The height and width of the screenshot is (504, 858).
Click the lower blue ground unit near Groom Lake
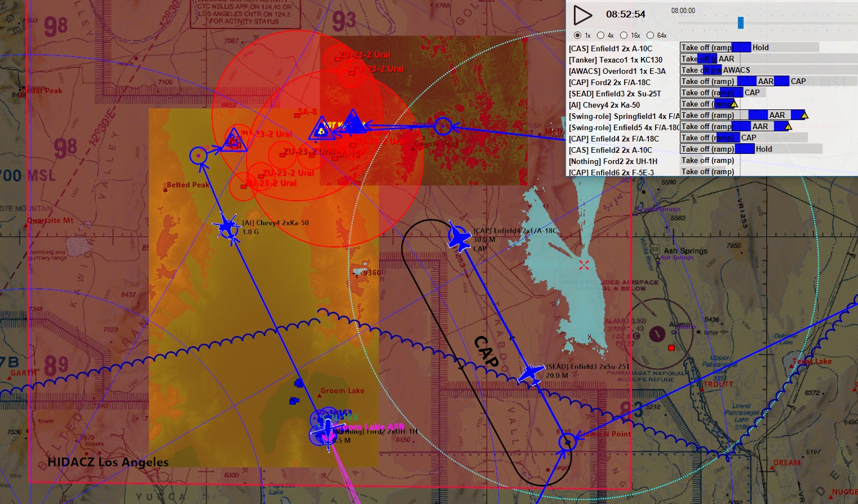pos(294,401)
